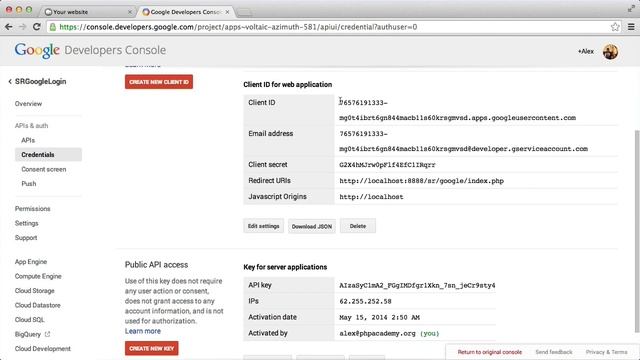The image size is (640, 360).
Task: Click the 'Key for server applications' heading
Action: click(285, 267)
